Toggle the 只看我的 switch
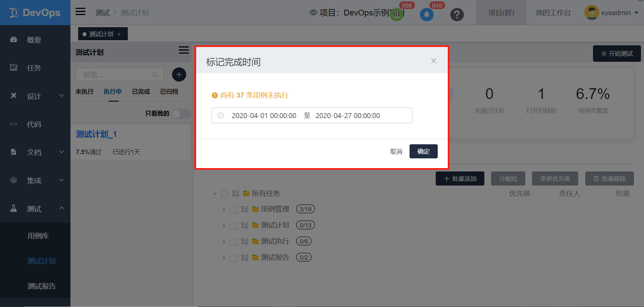644x307 pixels. [181, 113]
